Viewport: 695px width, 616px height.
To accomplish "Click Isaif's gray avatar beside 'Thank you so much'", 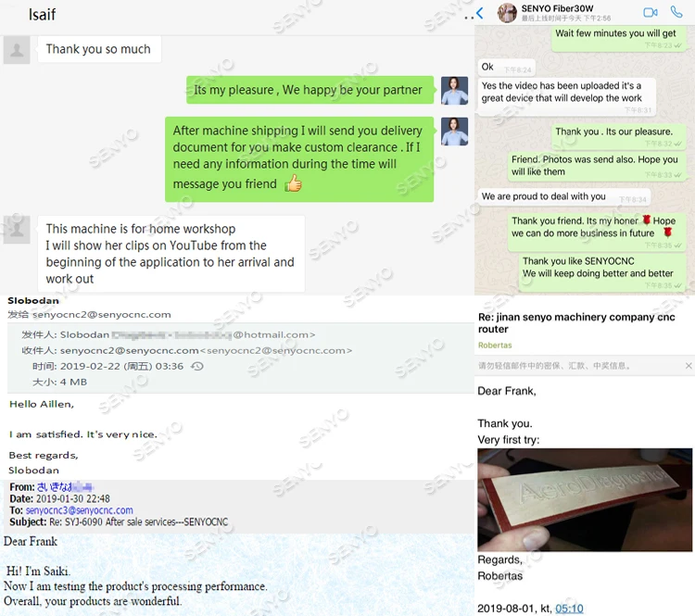I will point(17,50).
